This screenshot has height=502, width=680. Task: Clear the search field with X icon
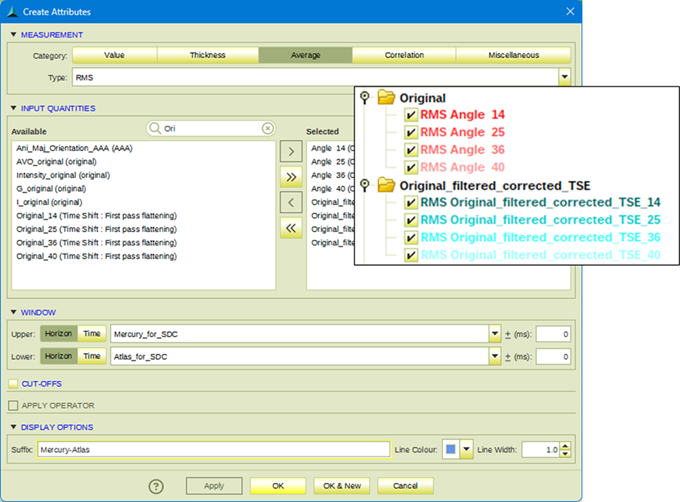pyautogui.click(x=267, y=128)
